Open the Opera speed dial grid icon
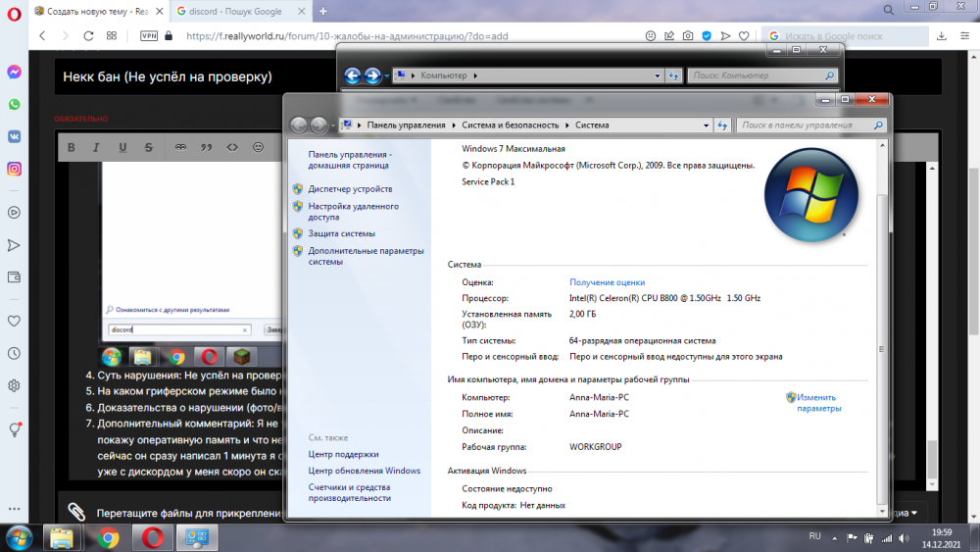Viewport: 980px width, 552px height. pyautogui.click(x=112, y=36)
